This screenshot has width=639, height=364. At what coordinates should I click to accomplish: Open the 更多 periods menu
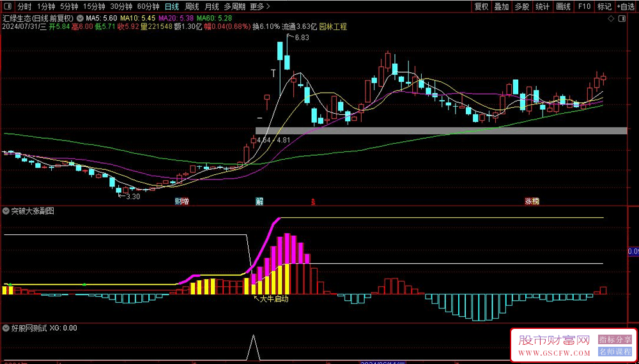pos(259,7)
